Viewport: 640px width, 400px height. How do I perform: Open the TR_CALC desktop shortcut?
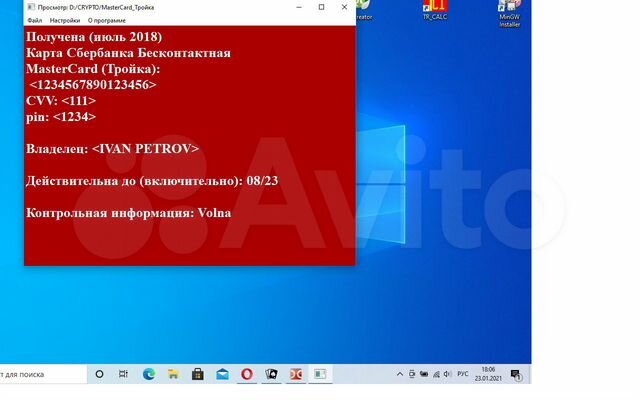click(435, 10)
